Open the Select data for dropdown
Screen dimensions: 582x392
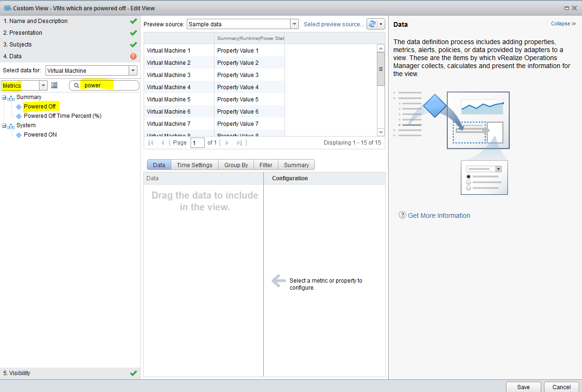coord(133,70)
